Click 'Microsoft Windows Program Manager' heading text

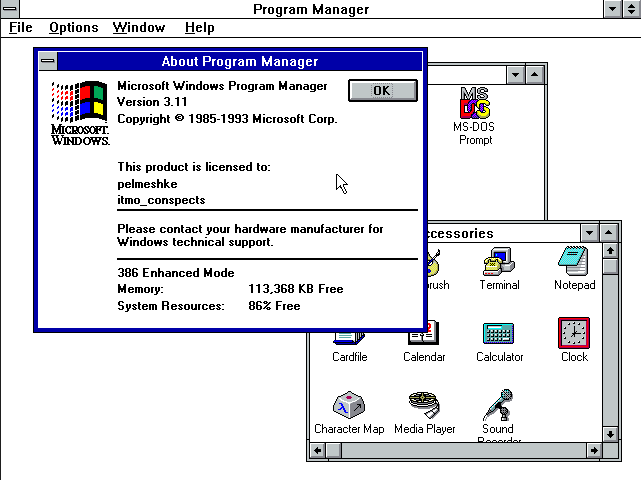222,86
